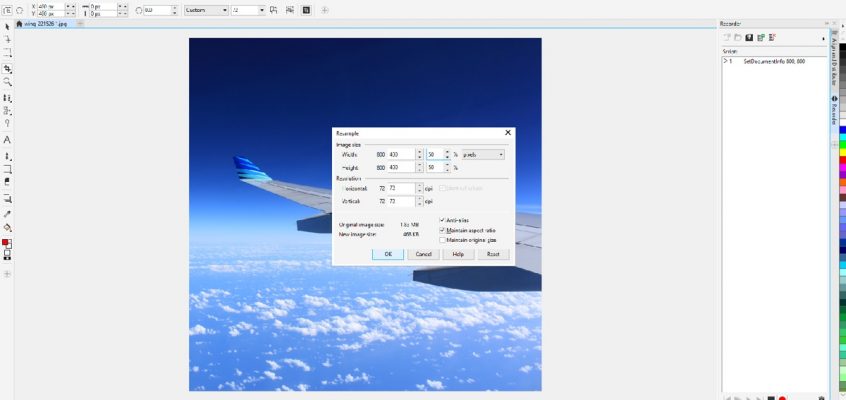Click the Stop button at Recorder bottom
The image size is (846, 400).
point(772,398)
